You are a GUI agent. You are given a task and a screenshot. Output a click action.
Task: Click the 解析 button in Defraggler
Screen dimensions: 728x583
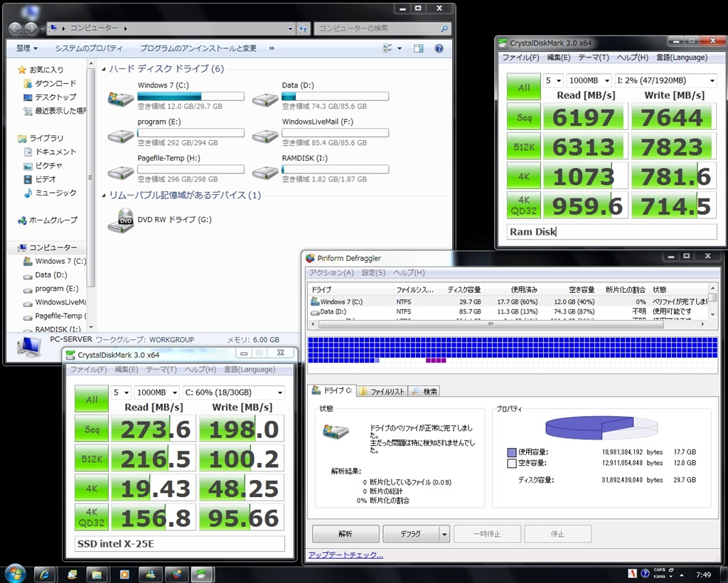click(x=346, y=534)
